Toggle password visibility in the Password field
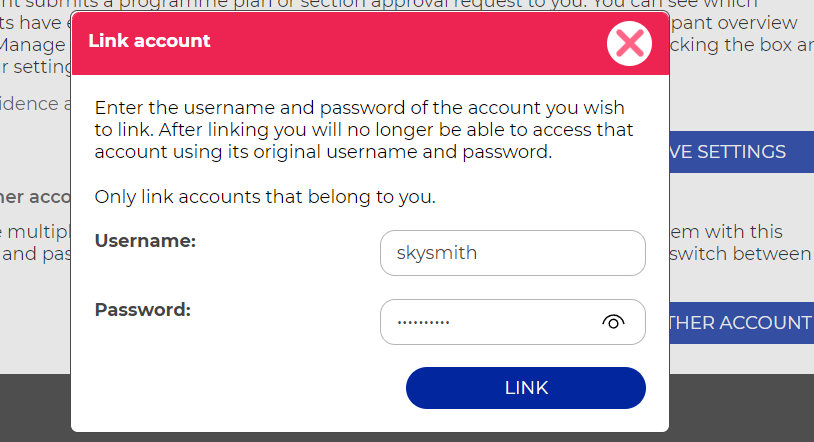Viewport: 814px width, 442px height. point(613,323)
